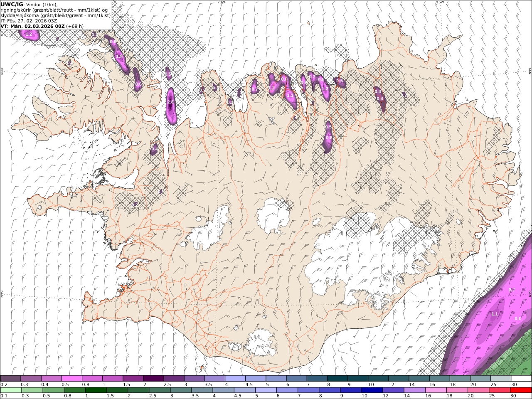Click the 'rigning/skúrir' rain legend description line
The image size is (532, 399).
point(54,10)
